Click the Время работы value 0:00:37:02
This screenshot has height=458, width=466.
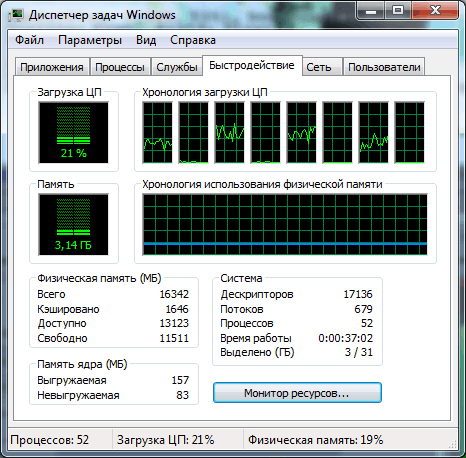point(345,338)
